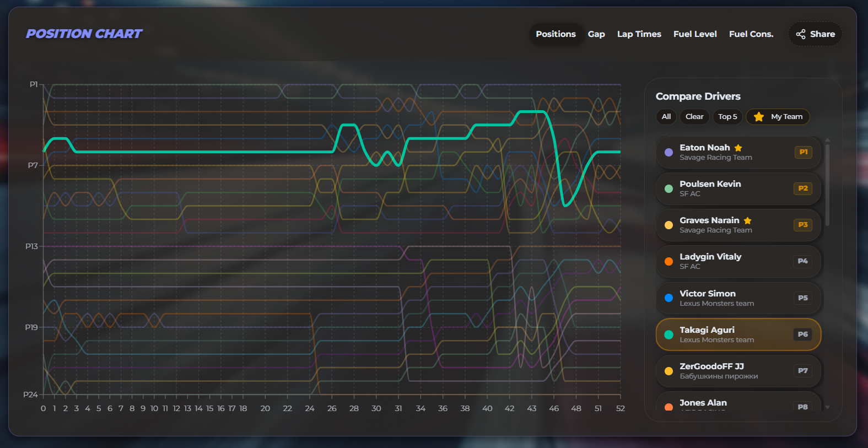Toggle Poulsen Kevin in driver comparison
Image resolution: width=868 pixels, height=448 pixels.
pyautogui.click(x=738, y=188)
